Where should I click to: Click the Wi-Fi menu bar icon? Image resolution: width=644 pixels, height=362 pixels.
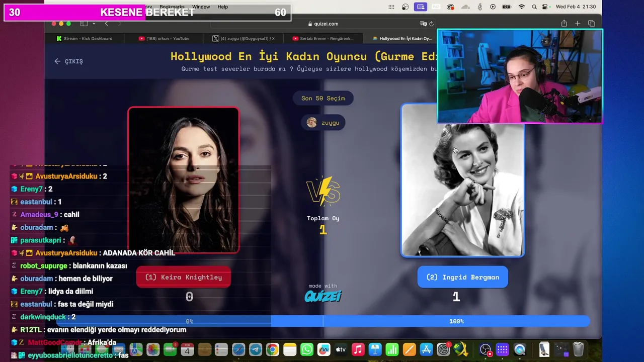522,7
